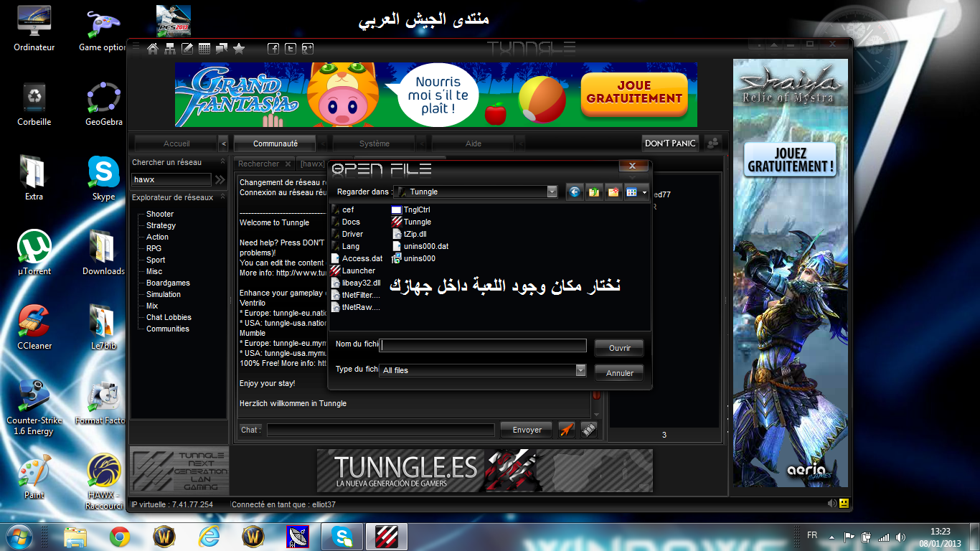Click the network search field containing hawx
Image resolution: width=980 pixels, height=551 pixels.
(x=171, y=179)
